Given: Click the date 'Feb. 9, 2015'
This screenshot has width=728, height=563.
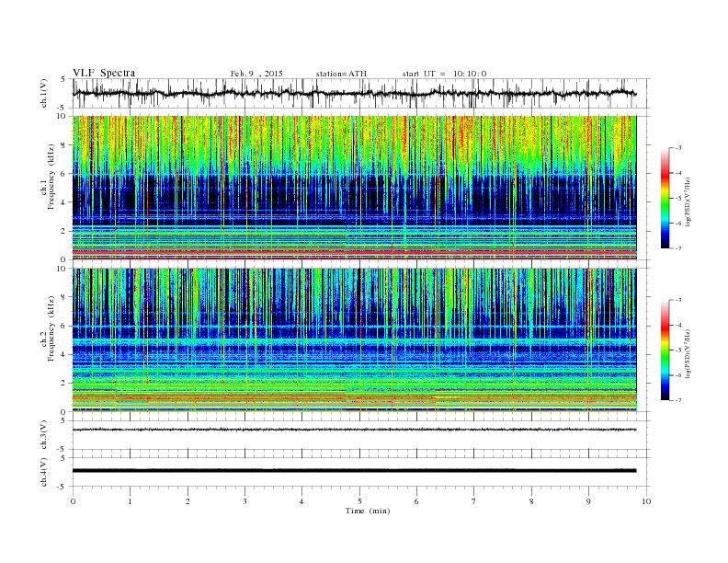Looking at the screenshot, I should pos(256,74).
